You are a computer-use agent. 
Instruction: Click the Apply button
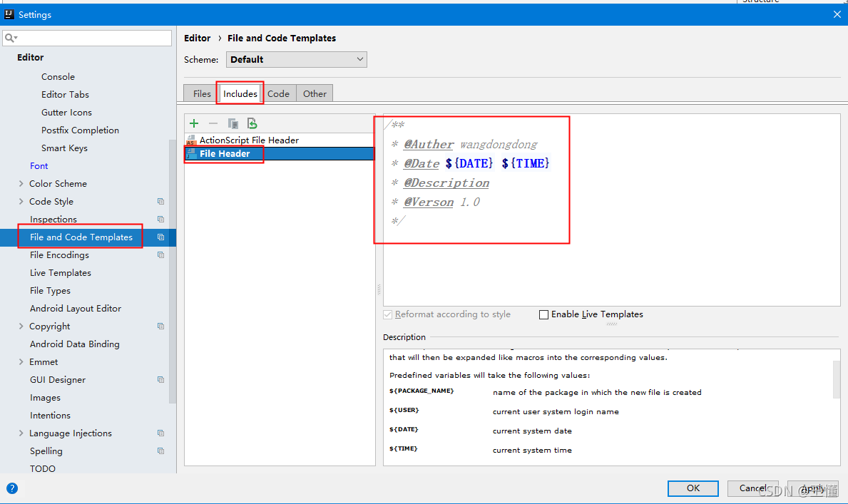tap(813, 488)
